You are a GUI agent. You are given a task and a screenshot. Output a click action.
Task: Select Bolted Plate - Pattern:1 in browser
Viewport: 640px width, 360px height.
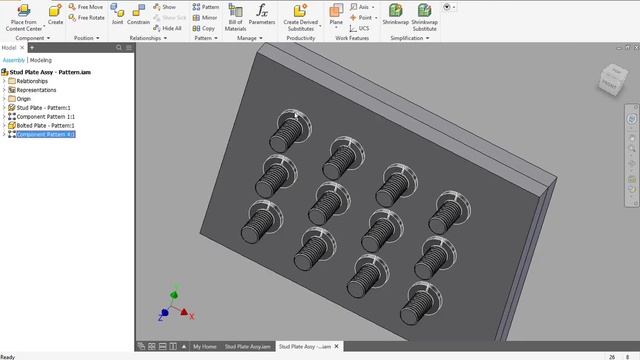[45, 125]
